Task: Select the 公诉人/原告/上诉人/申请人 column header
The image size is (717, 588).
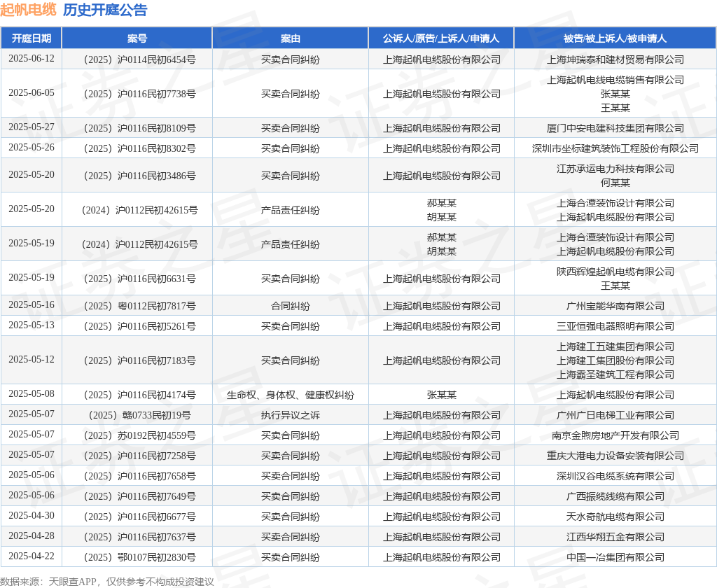Action: tap(441, 38)
